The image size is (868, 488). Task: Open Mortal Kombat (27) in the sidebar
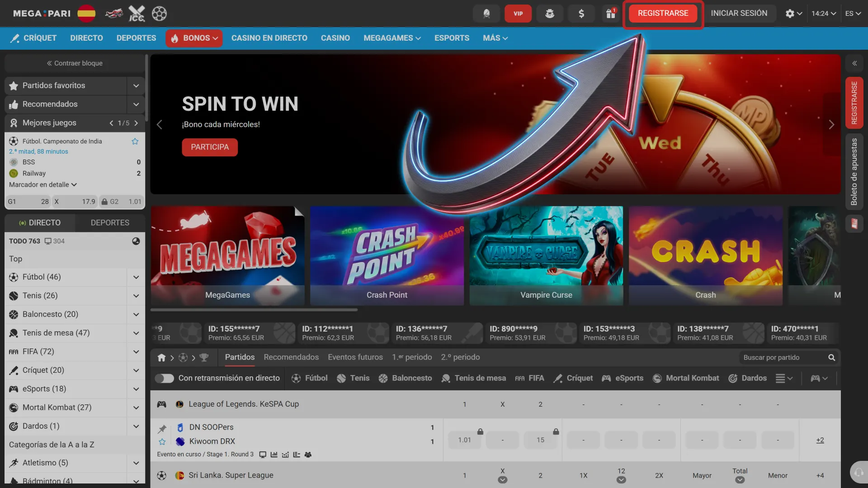[66, 408]
